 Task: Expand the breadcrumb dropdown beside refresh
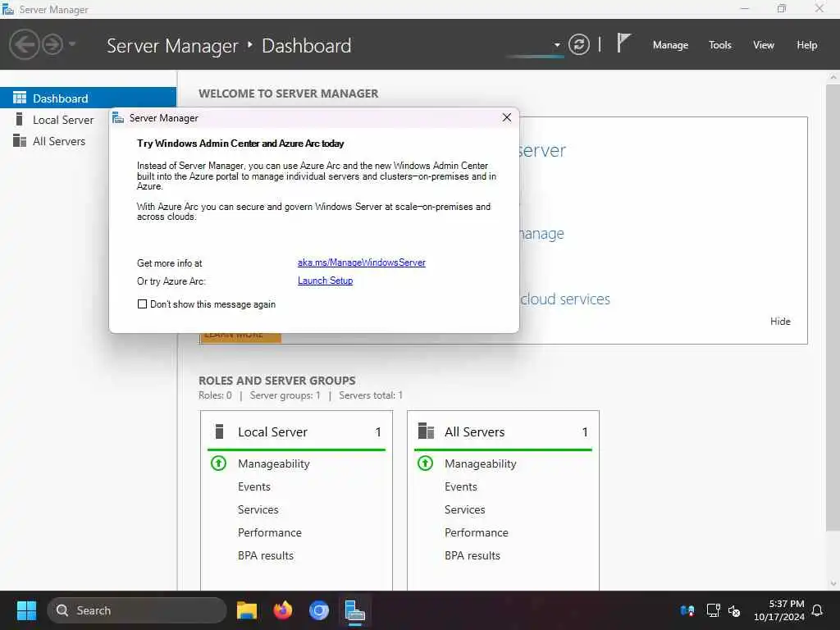point(557,45)
